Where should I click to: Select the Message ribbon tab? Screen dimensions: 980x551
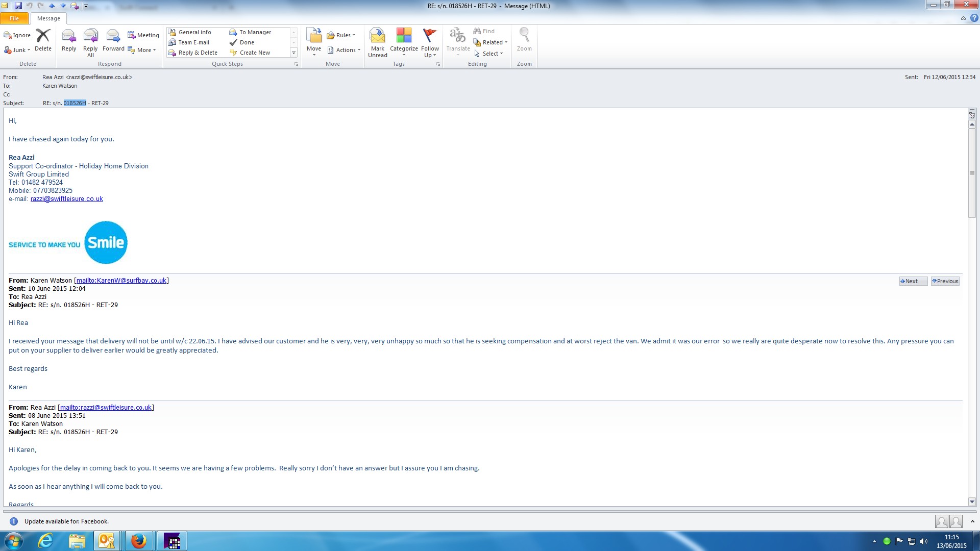[x=48, y=18]
